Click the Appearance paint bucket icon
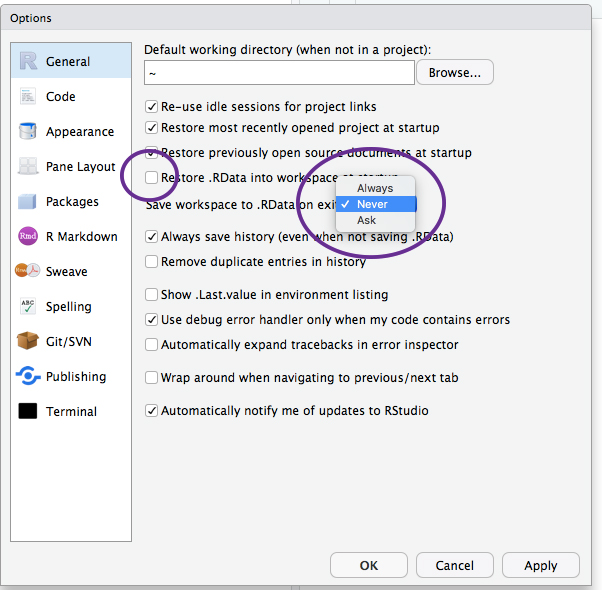 28,132
